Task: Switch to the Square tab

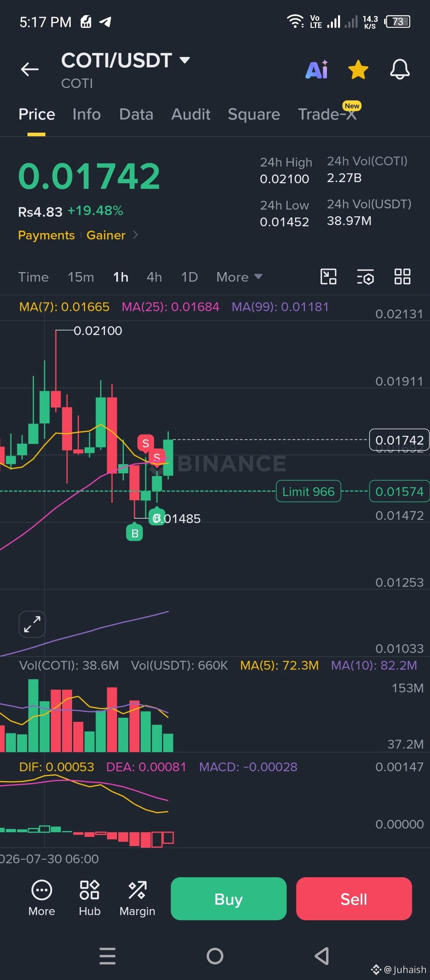Action: pos(254,114)
